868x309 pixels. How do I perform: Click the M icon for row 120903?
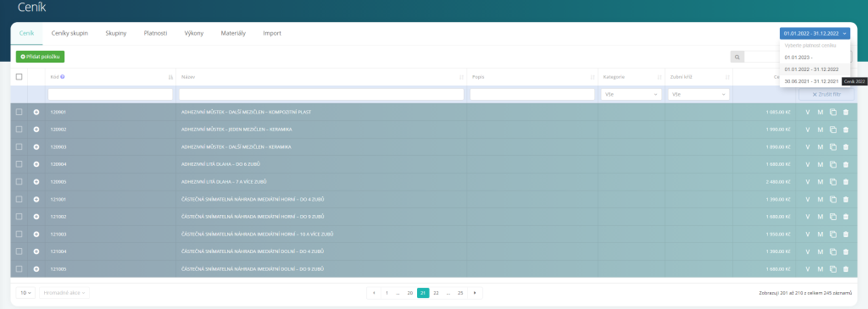[x=821, y=147]
